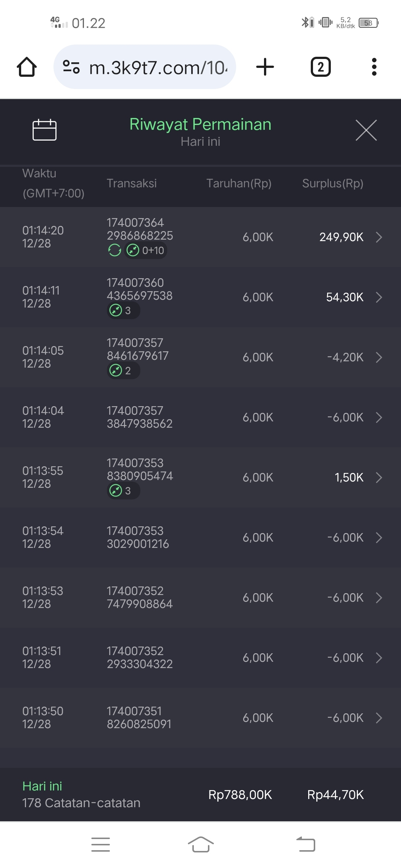
Task: Open the browser three-dot menu
Action: click(374, 67)
